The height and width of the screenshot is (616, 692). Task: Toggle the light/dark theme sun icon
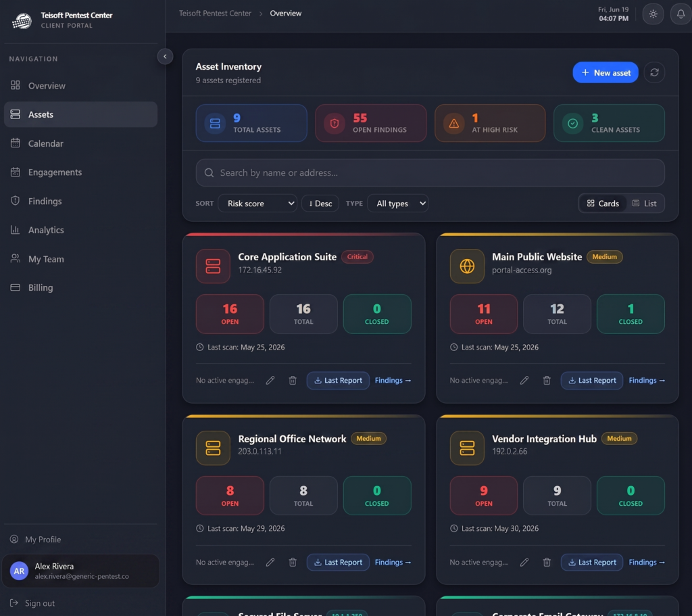653,14
